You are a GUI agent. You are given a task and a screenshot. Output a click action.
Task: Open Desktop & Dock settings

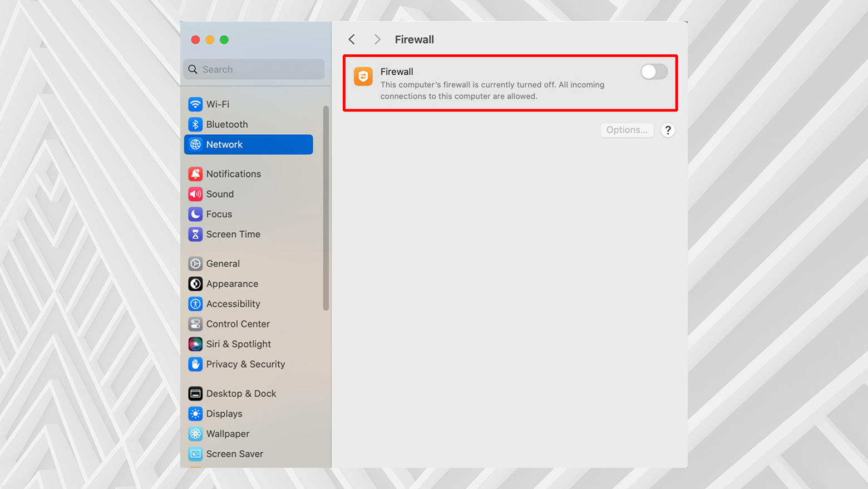point(241,393)
